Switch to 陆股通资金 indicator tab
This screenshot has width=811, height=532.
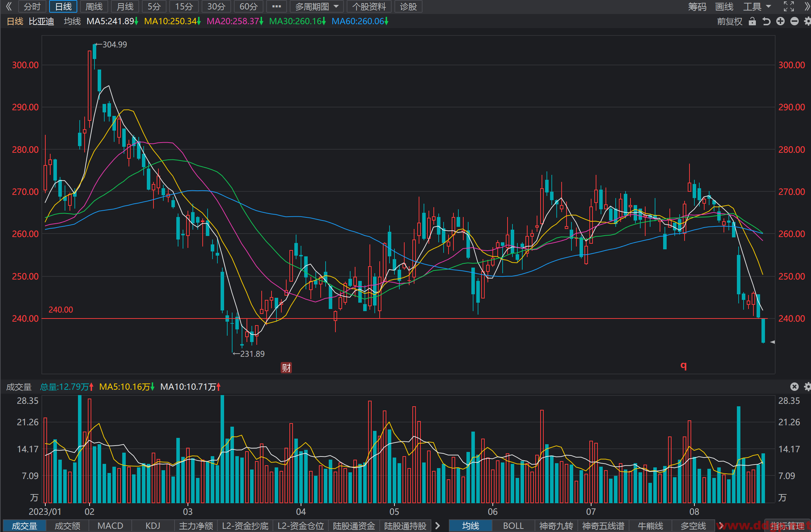[354, 526]
